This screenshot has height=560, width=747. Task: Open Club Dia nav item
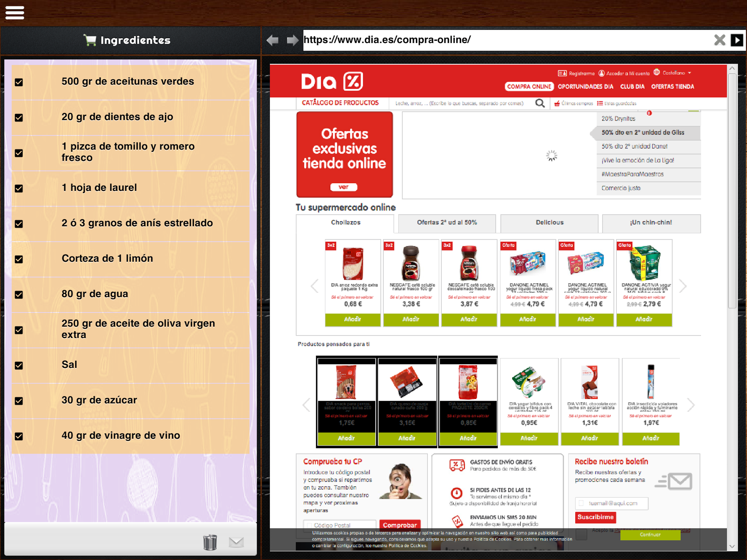632,86
